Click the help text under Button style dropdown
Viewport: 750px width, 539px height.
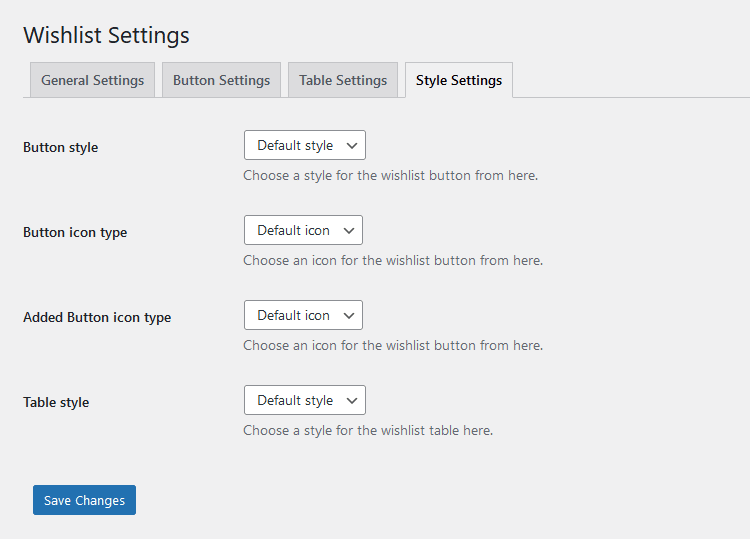(x=390, y=175)
